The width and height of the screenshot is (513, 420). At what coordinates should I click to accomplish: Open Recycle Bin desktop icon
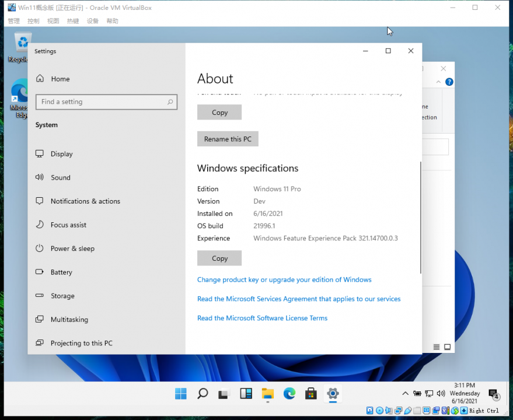(22, 47)
